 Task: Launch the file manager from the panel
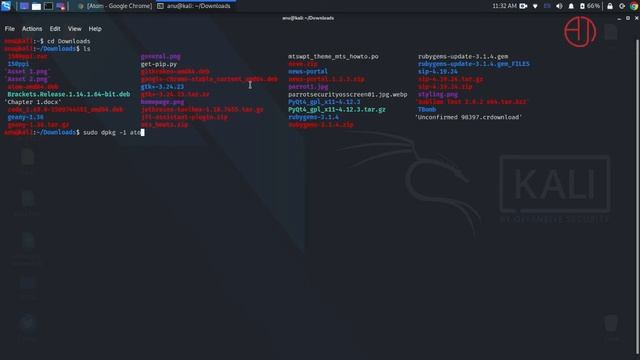pos(36,6)
